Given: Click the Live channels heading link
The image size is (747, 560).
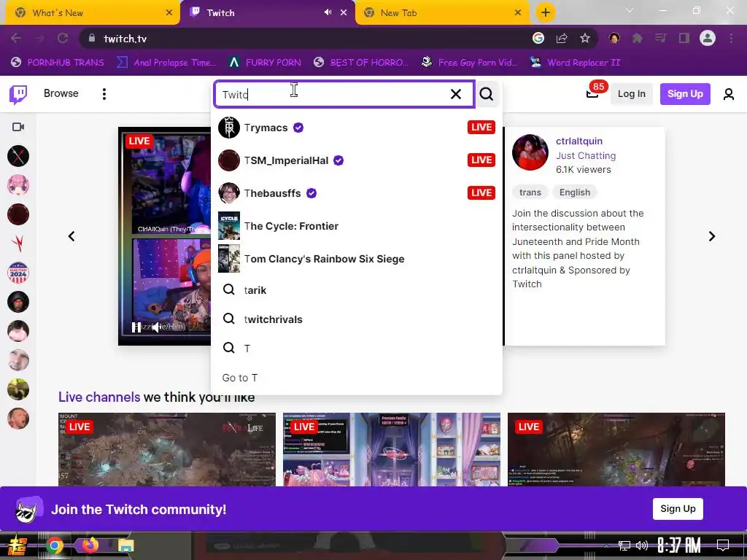Looking at the screenshot, I should (x=99, y=397).
